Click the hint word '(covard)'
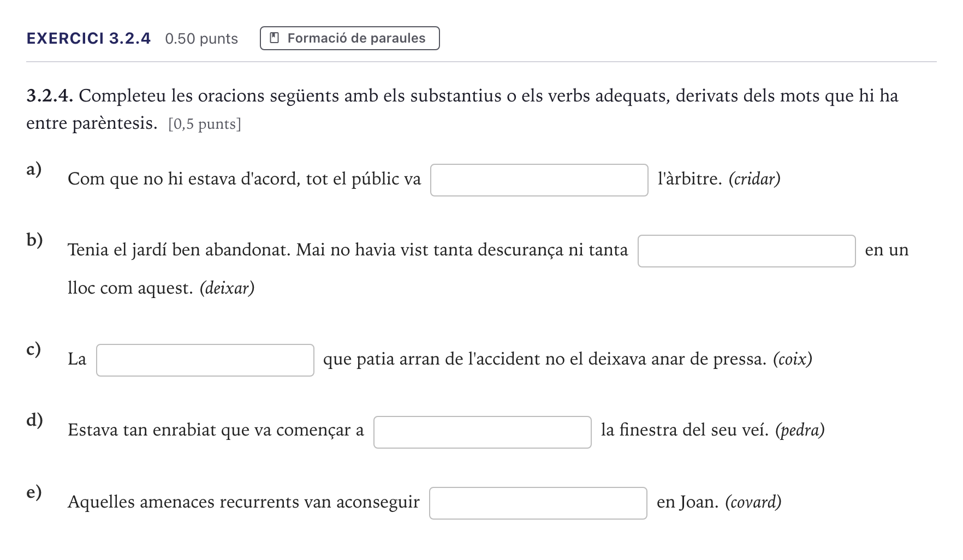The height and width of the screenshot is (560, 963). pyautogui.click(x=753, y=502)
